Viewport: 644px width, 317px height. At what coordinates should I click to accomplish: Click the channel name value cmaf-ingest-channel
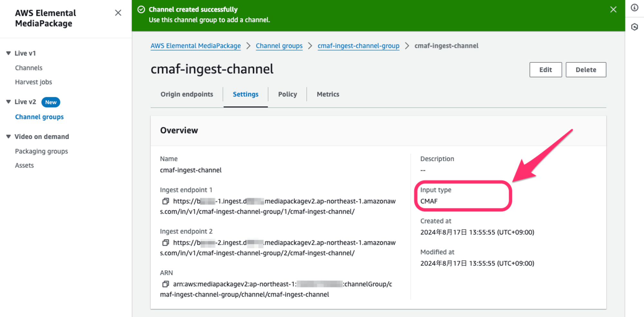(x=191, y=170)
